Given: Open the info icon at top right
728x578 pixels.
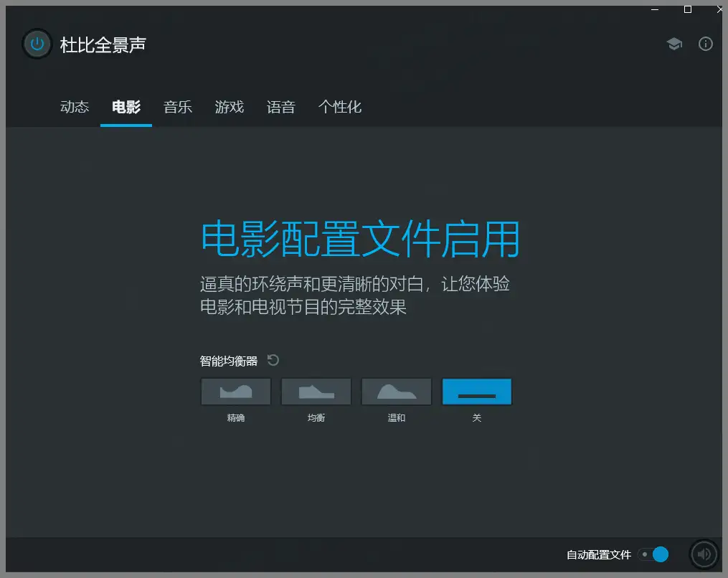Looking at the screenshot, I should pyautogui.click(x=705, y=44).
